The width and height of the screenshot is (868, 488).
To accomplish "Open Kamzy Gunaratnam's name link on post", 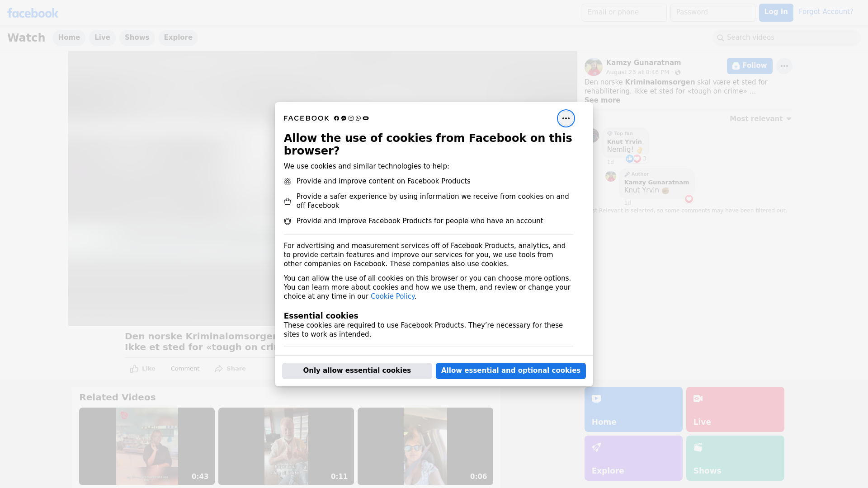I will pyautogui.click(x=643, y=63).
